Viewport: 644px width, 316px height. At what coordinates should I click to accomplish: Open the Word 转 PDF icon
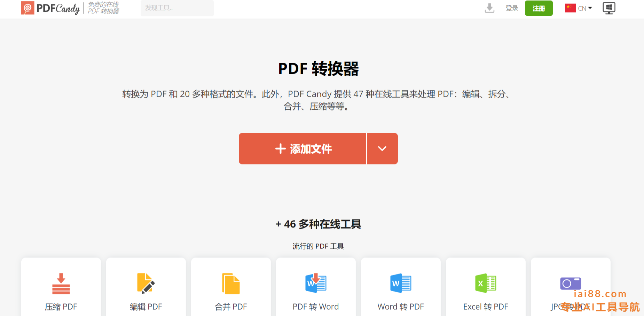(x=401, y=283)
